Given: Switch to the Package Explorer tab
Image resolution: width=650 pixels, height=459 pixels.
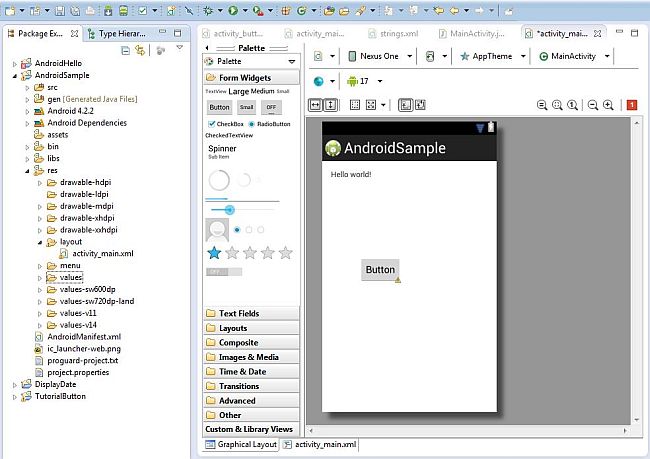Looking at the screenshot, I should pos(42,34).
